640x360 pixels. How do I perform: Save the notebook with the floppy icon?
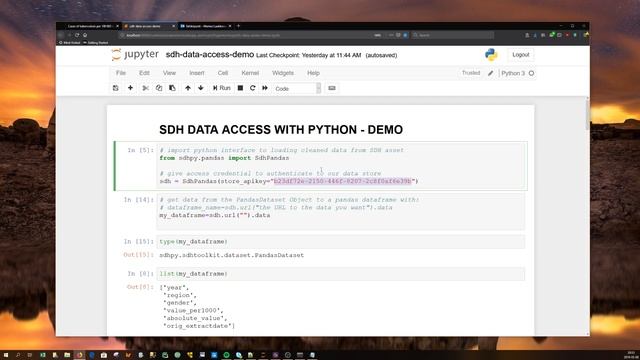[x=116, y=88]
